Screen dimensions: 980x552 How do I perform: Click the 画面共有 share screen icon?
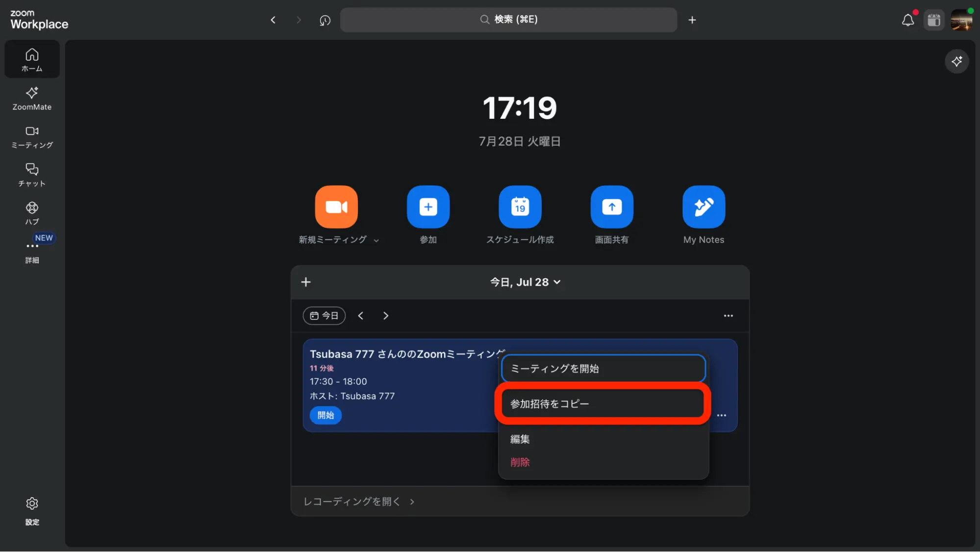612,207
